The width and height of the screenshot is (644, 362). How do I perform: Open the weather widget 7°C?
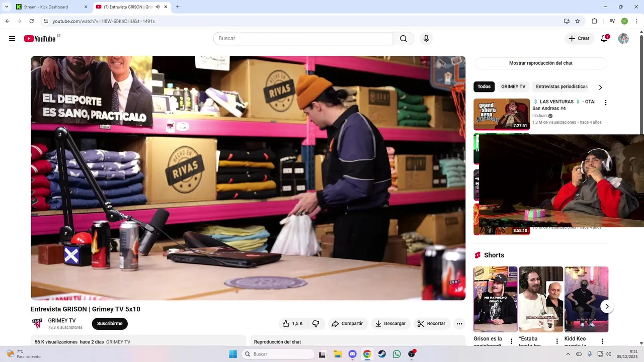[24, 354]
